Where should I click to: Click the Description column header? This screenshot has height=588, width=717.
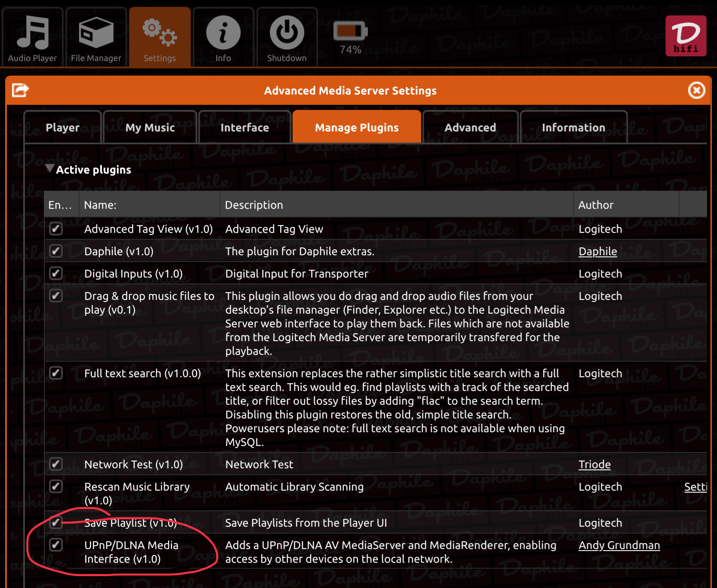(x=397, y=204)
